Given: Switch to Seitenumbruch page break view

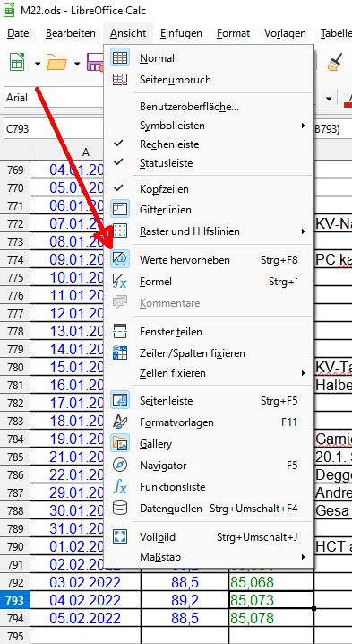Looking at the screenshot, I should coord(120,79).
